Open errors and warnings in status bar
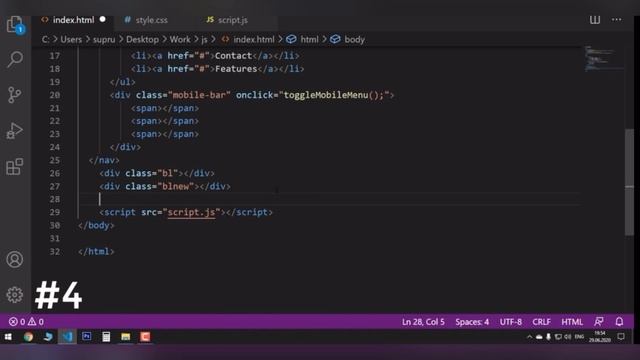The width and height of the screenshot is (640, 360). click(x=27, y=322)
